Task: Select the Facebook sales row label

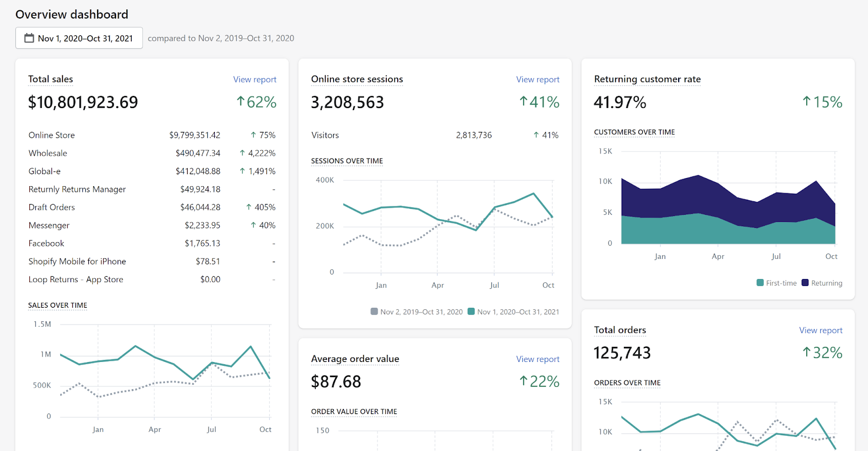Action: 46,243
